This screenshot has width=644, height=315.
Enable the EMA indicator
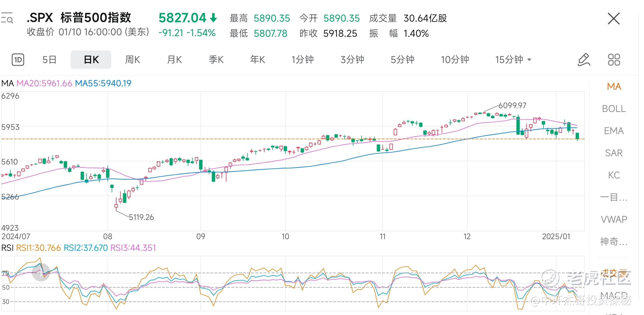click(614, 131)
